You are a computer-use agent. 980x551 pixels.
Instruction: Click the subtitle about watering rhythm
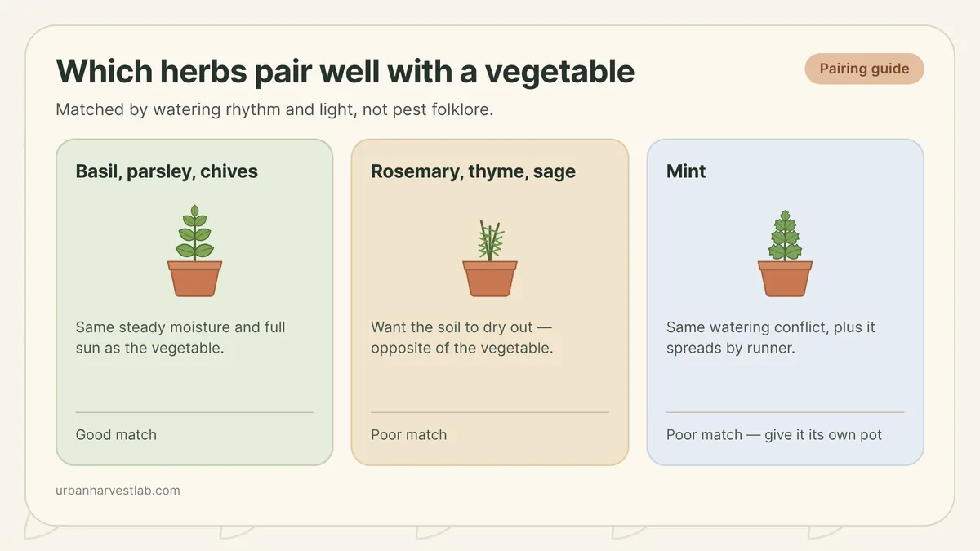pos(274,109)
